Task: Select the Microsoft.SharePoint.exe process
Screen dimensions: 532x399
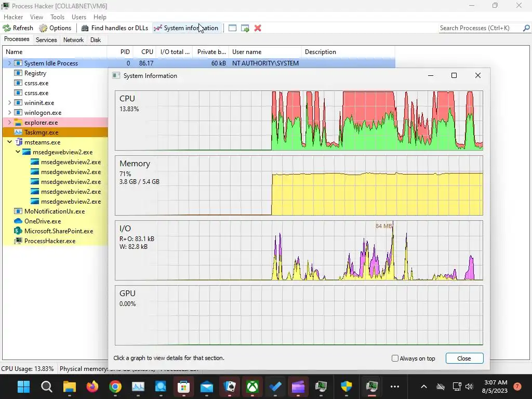Action: 55,231
